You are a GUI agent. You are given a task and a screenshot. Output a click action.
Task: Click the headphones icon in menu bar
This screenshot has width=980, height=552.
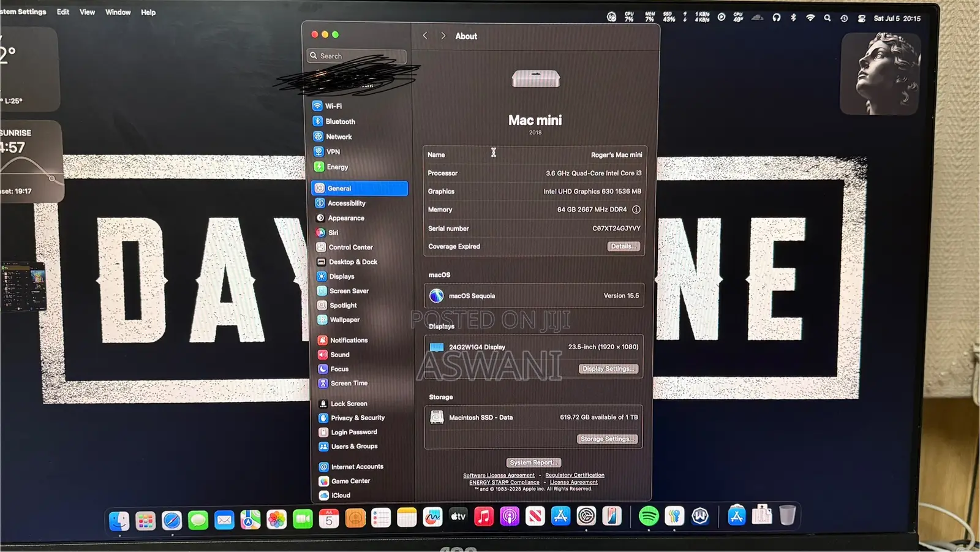(x=776, y=18)
